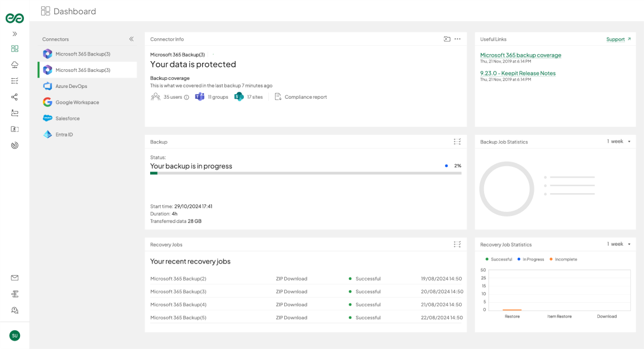
Task: Expand the left navigation sidebar
Action: [x=15, y=34]
